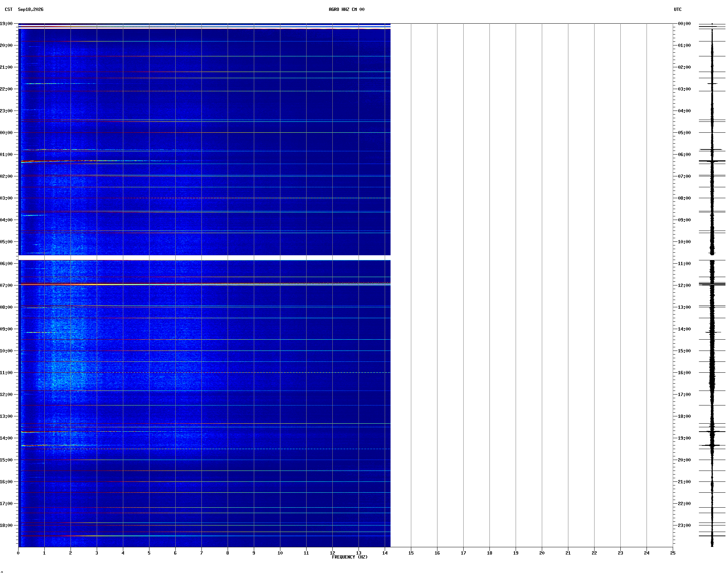
Task: Select the 06:00 CST time marker
Action: point(6,264)
